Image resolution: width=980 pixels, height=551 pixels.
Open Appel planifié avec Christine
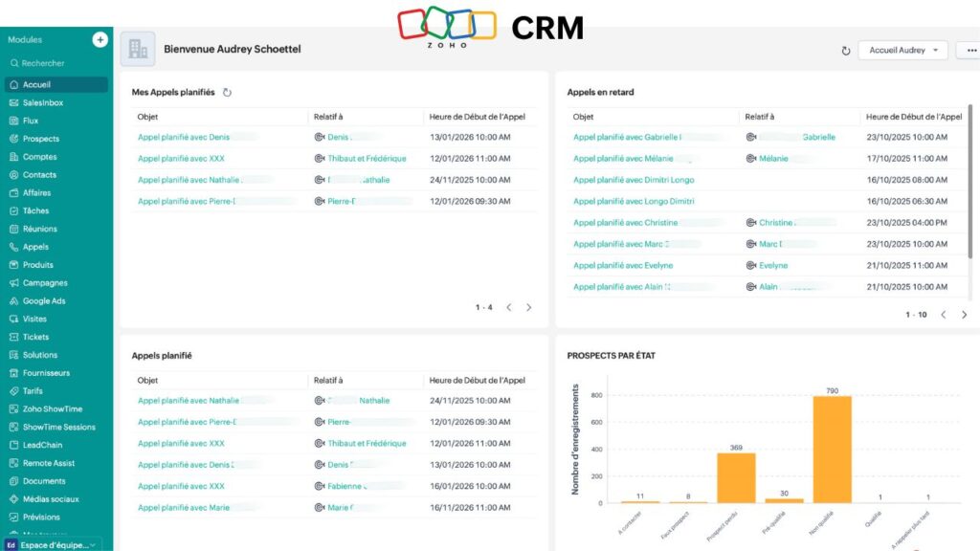coord(625,222)
